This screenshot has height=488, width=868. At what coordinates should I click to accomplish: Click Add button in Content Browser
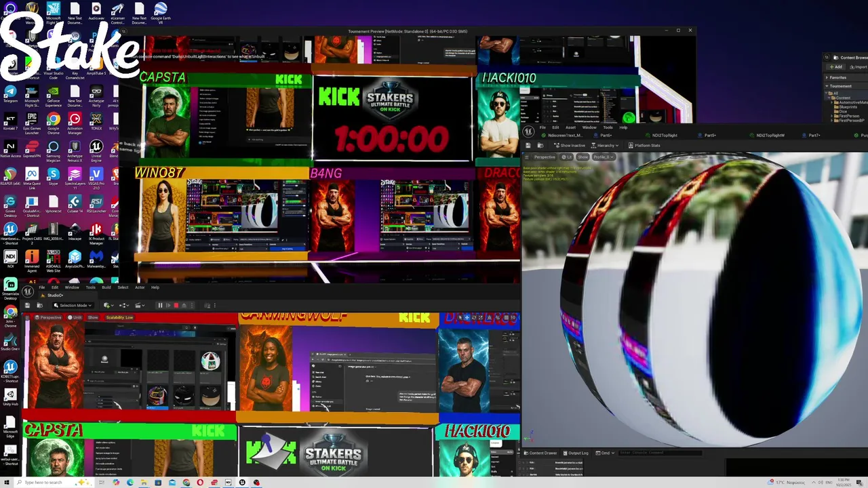835,67
